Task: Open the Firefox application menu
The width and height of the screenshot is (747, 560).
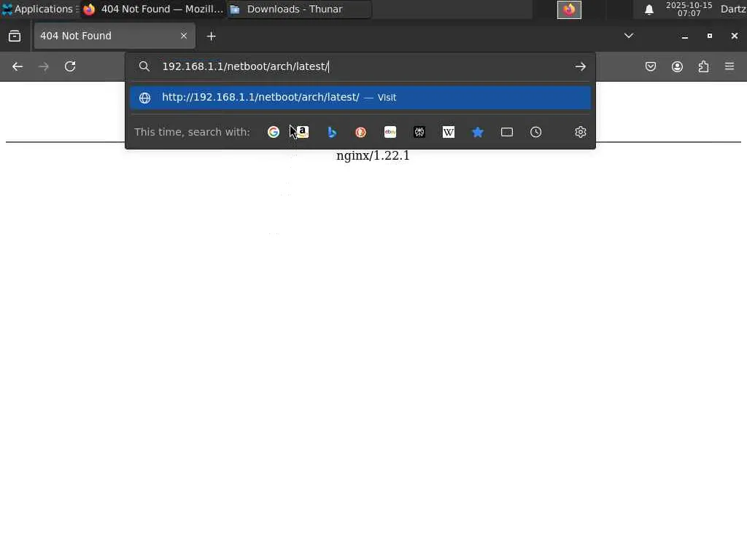Action: click(729, 66)
